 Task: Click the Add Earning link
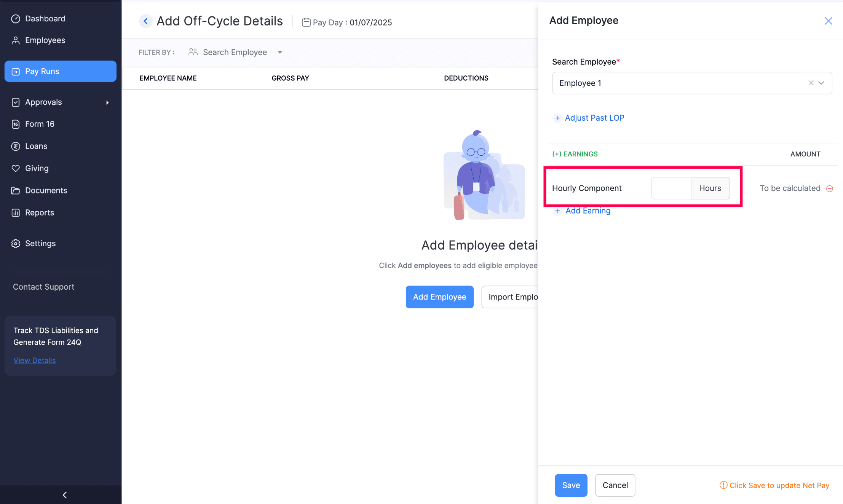[x=588, y=211]
